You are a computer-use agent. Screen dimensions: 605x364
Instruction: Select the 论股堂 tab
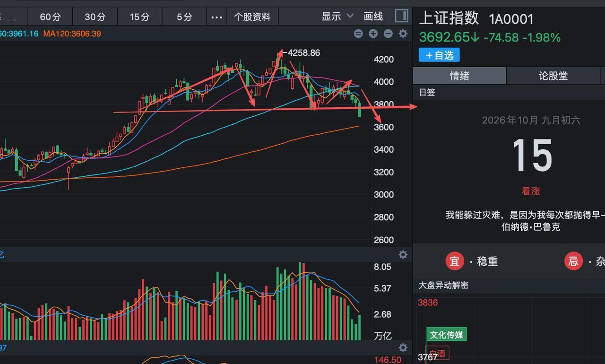coord(553,76)
